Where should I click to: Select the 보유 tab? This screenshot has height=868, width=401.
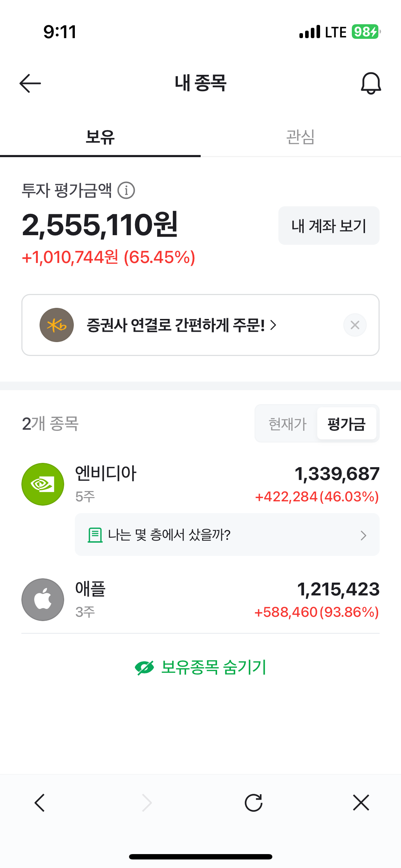pyautogui.click(x=100, y=137)
